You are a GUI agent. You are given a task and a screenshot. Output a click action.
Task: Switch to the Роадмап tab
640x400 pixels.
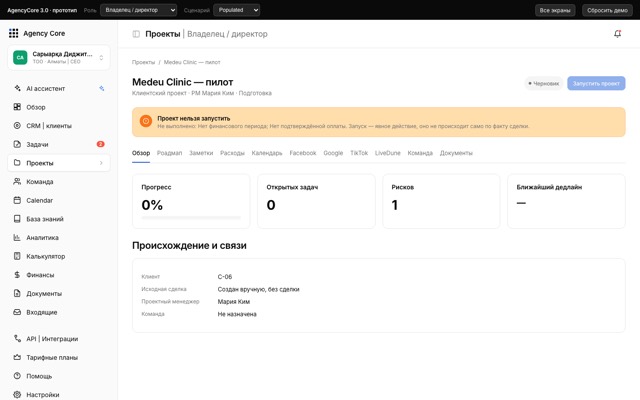pyautogui.click(x=169, y=153)
